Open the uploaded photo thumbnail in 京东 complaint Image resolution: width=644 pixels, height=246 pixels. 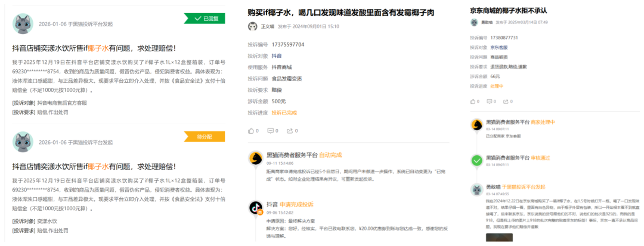(x=500, y=238)
